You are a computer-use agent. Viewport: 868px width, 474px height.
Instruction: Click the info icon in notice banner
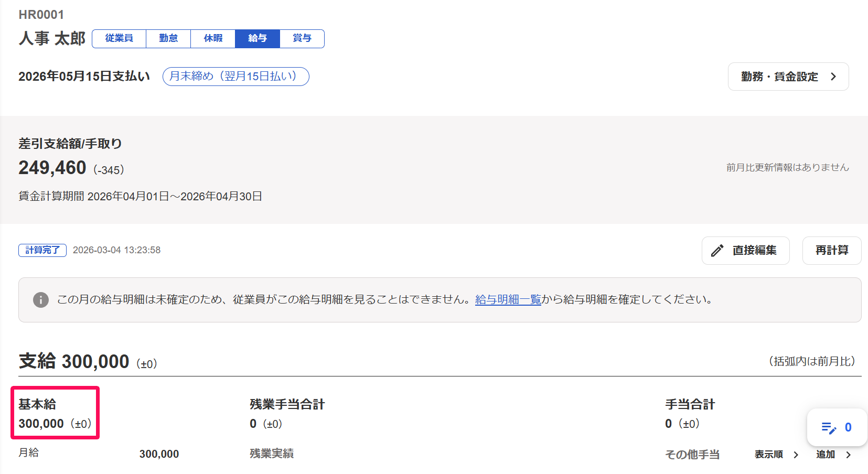(x=41, y=300)
